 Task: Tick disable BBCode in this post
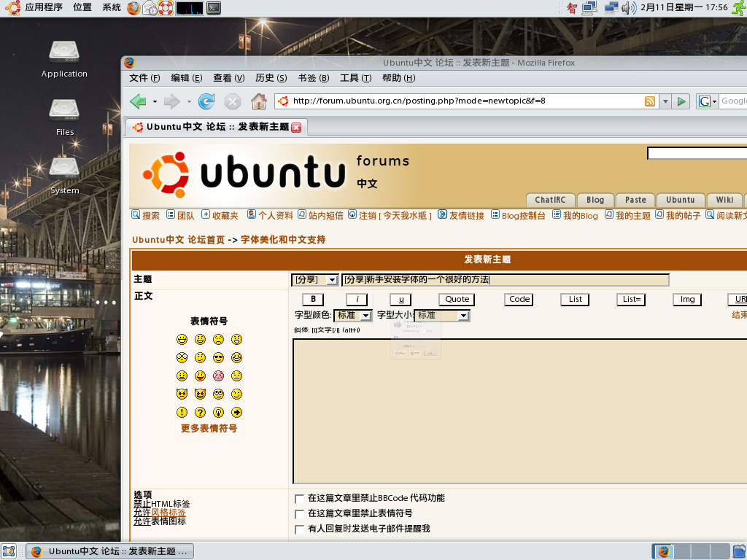pos(299,499)
